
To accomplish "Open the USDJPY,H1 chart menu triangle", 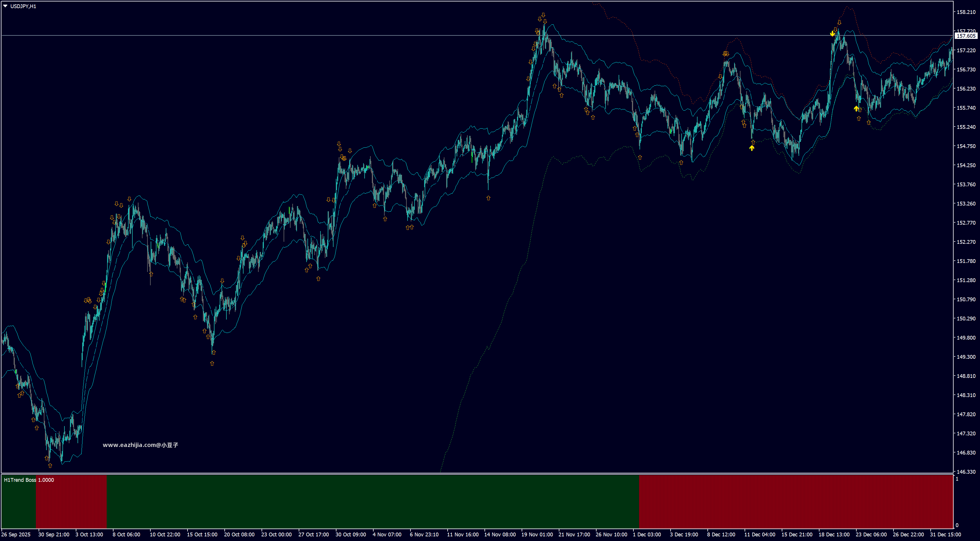I will pos(5,6).
